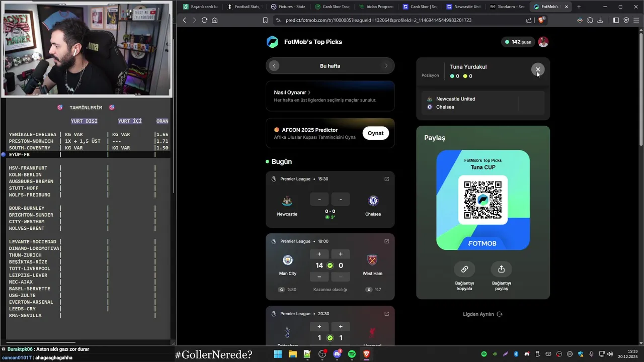Click the YENİKALE-CHELSEA prediction row

tap(89, 135)
